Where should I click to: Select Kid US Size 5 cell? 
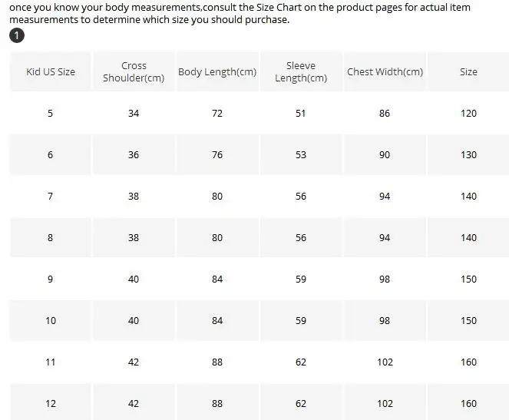(51, 113)
